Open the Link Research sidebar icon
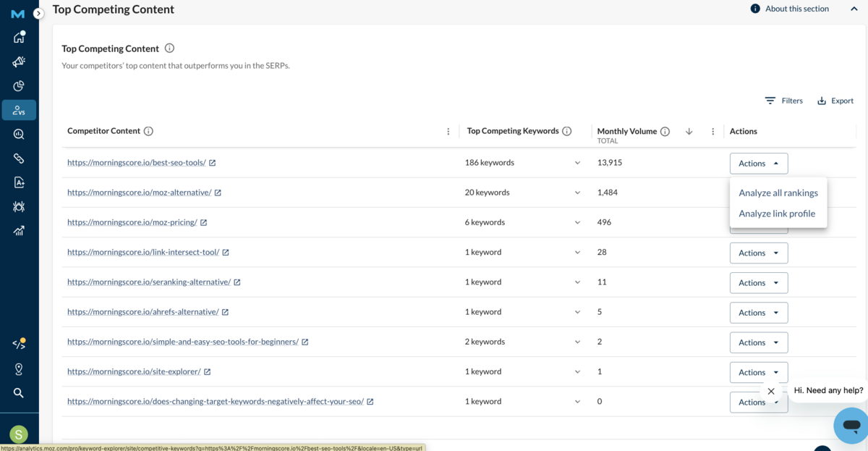The width and height of the screenshot is (868, 451). click(x=19, y=159)
